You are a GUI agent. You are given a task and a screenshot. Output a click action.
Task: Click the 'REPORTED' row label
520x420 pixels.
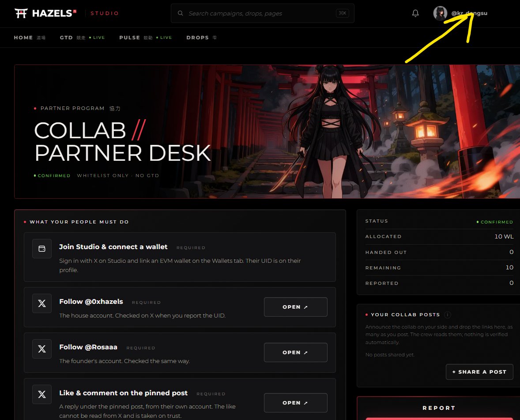[x=382, y=284]
